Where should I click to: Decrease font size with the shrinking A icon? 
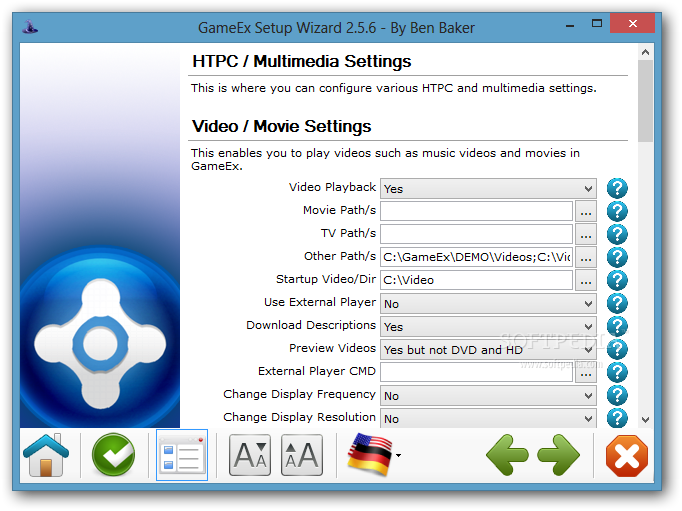pyautogui.click(x=250, y=455)
